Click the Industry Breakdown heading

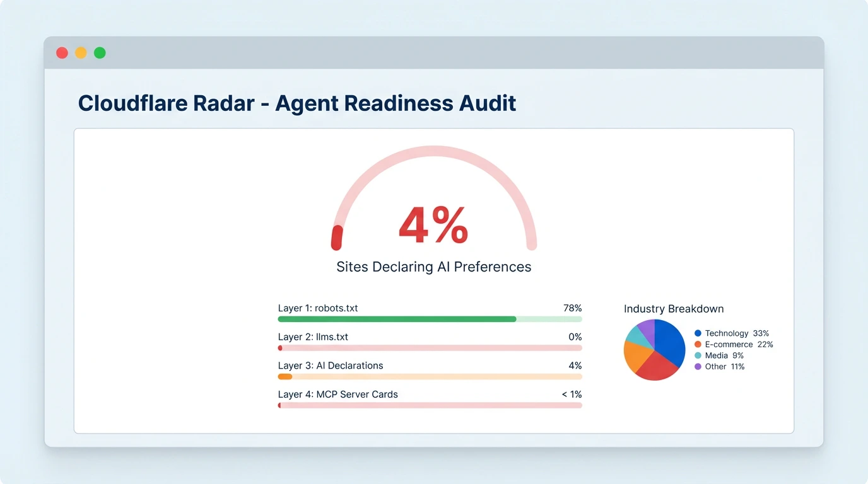point(674,309)
